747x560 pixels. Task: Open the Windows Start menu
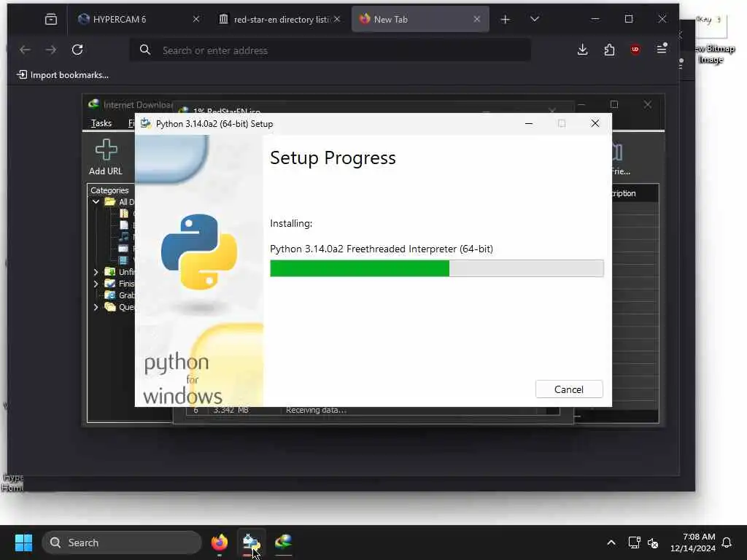point(23,542)
